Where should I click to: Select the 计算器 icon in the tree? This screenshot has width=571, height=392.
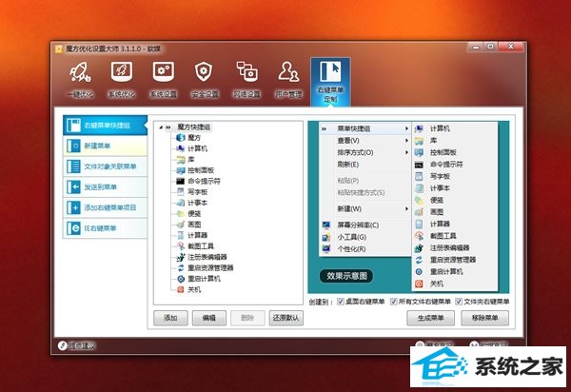coord(181,235)
